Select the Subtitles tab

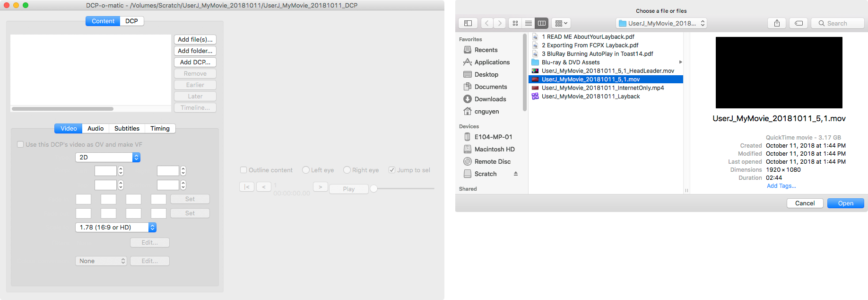[127, 128]
